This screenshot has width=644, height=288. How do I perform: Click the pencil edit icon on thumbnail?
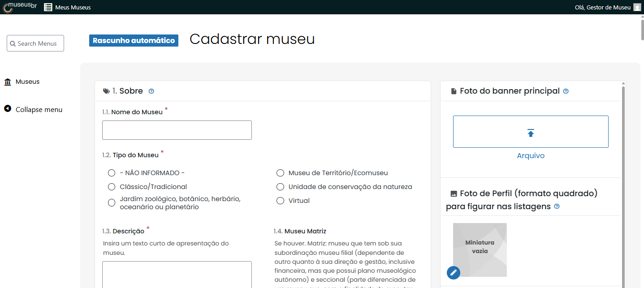tap(454, 272)
